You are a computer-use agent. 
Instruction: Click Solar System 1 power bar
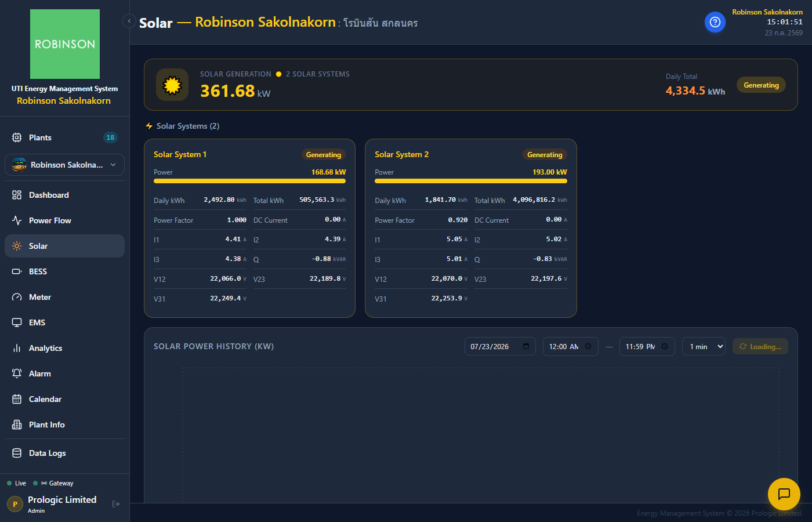pos(249,181)
